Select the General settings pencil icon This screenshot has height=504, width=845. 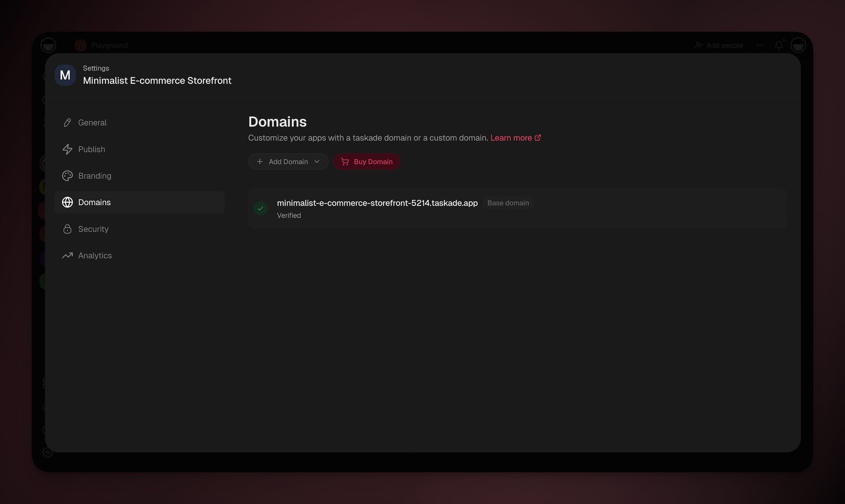pyautogui.click(x=67, y=122)
